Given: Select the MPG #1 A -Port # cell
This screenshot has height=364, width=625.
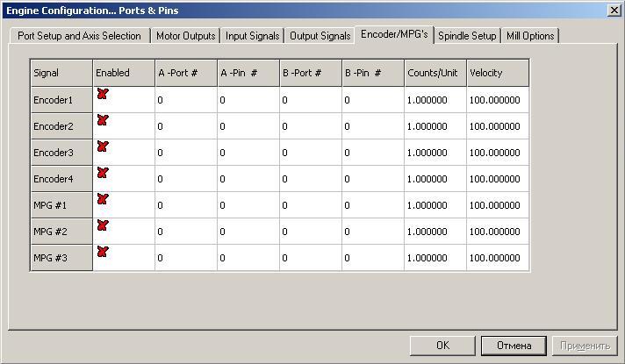Looking at the screenshot, I should pos(186,205).
